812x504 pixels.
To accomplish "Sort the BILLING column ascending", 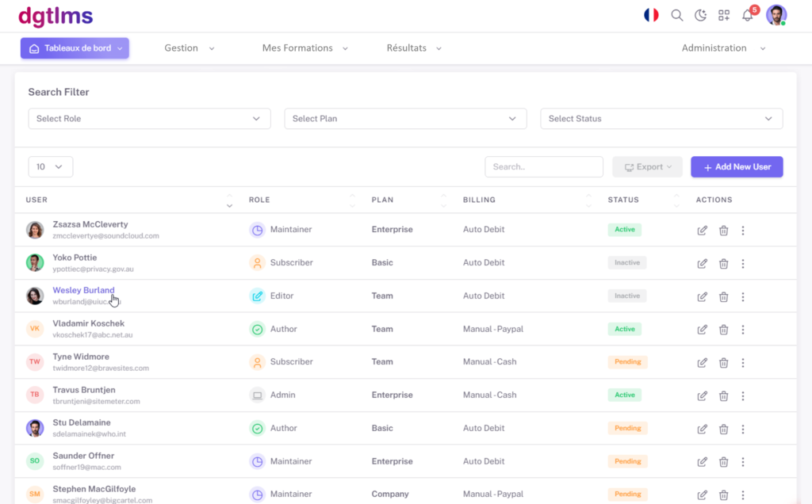I will [x=588, y=197].
